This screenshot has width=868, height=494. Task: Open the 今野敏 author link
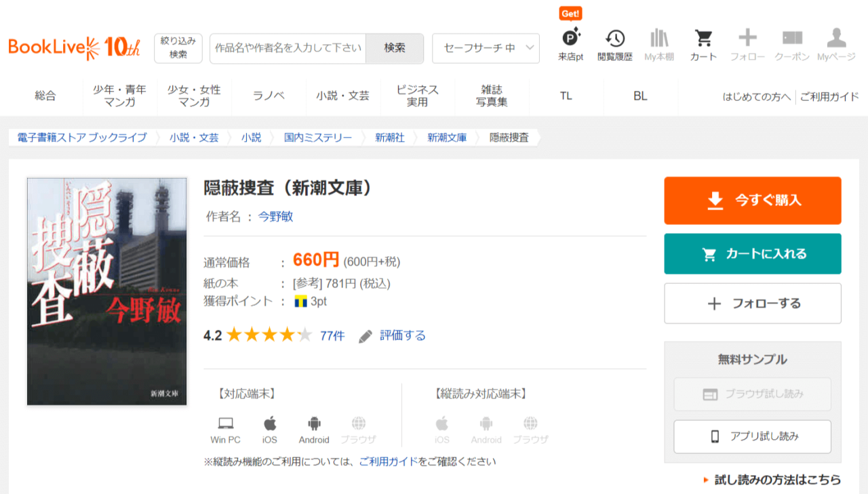coord(275,217)
